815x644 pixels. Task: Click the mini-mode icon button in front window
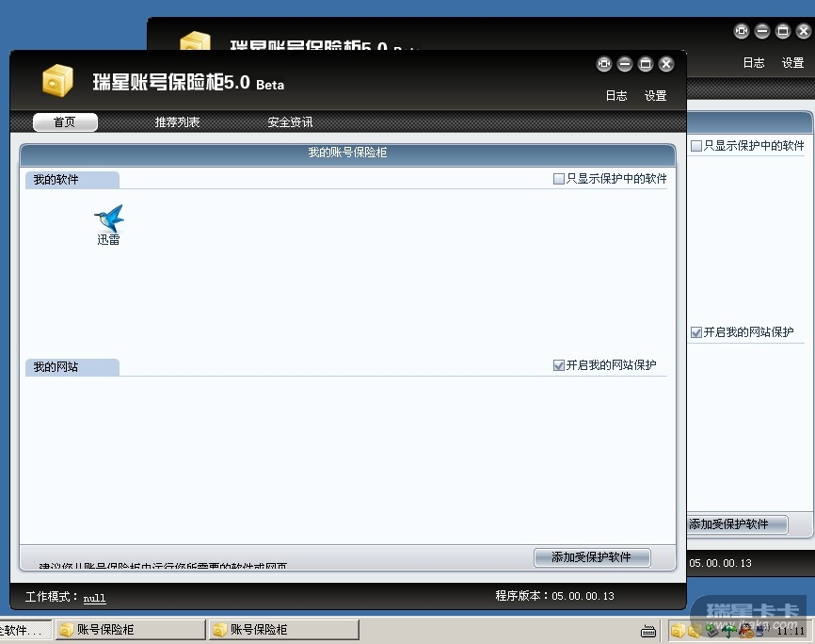tap(604, 64)
